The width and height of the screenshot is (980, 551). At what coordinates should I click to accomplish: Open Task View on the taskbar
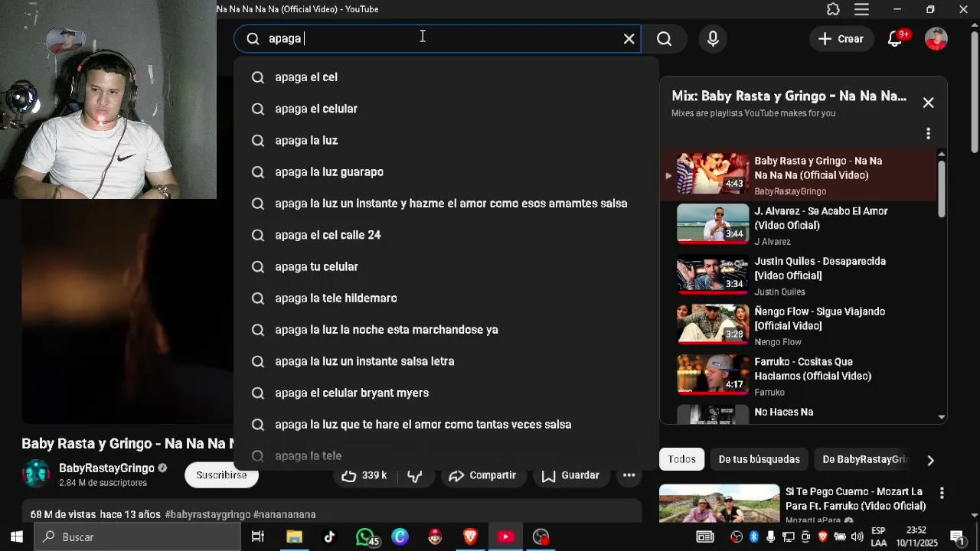pyautogui.click(x=258, y=536)
